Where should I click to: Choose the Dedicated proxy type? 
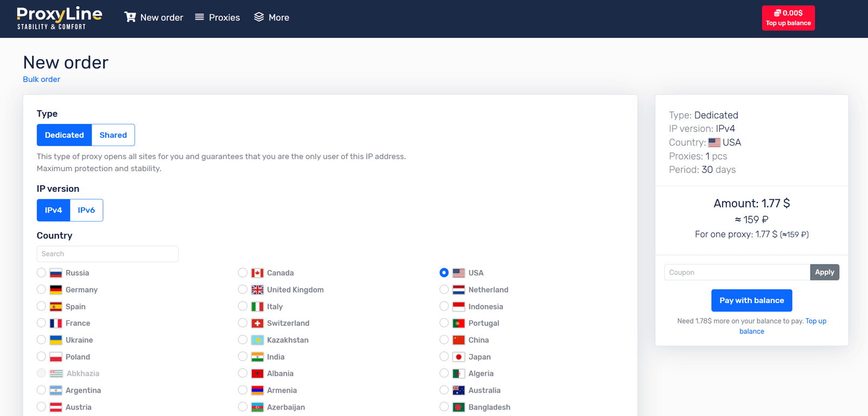pos(65,135)
